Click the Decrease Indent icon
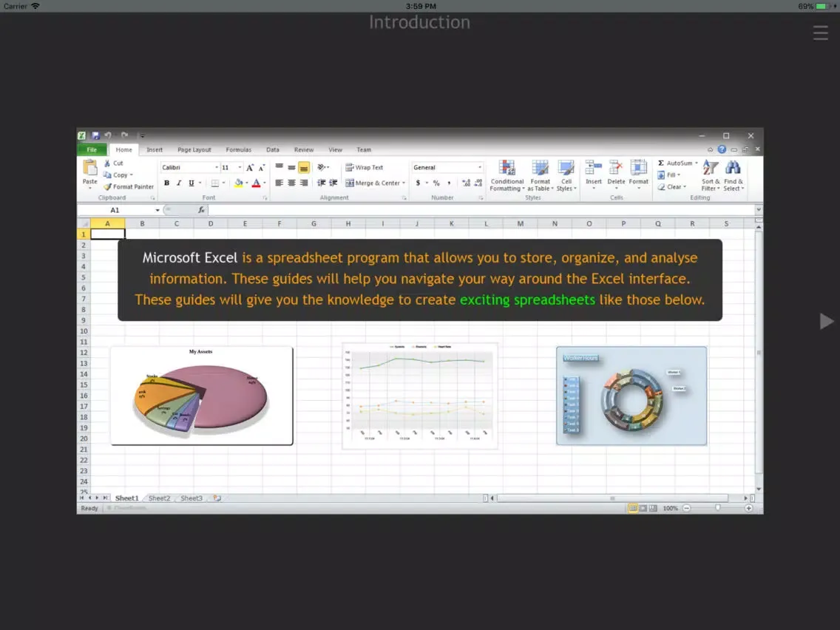 (x=322, y=183)
